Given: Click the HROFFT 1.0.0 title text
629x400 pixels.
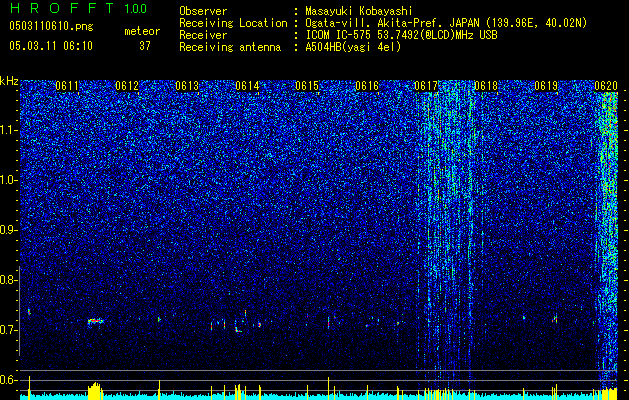Looking at the screenshot, I should [78, 8].
